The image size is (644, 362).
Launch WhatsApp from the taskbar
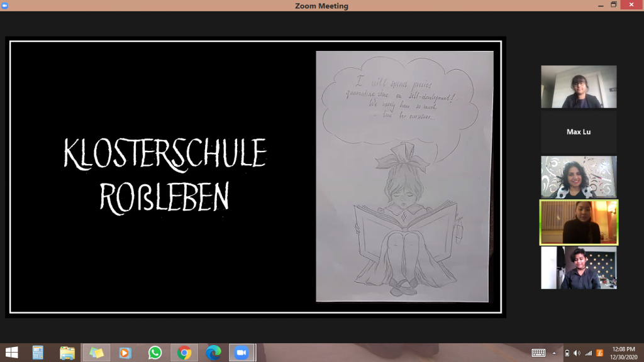pos(155,353)
